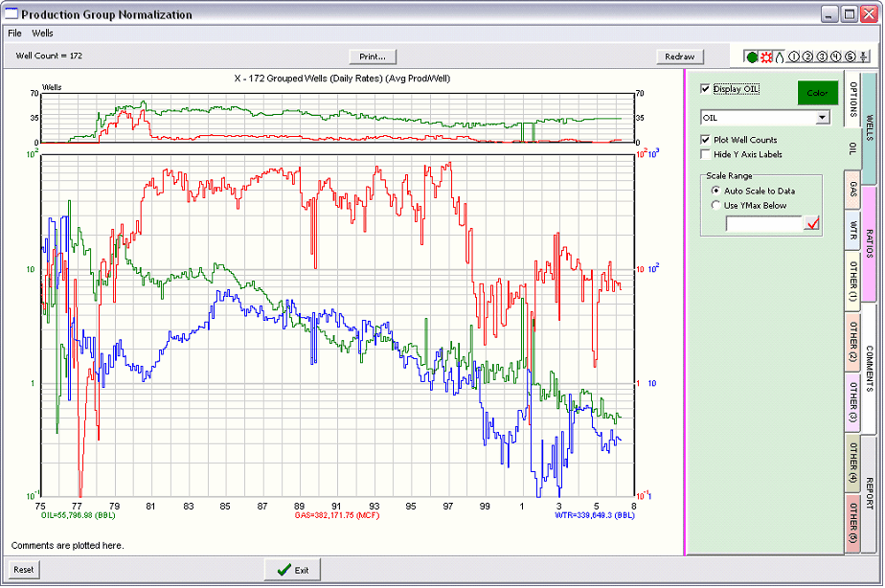885x588 pixels.
Task: Click the green oil well symbol icon
Action: [x=752, y=57]
